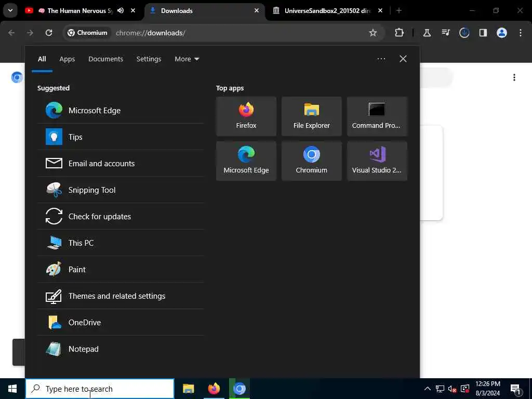This screenshot has height=399, width=532.
Task: Open This PC
Action: pyautogui.click(x=121, y=243)
